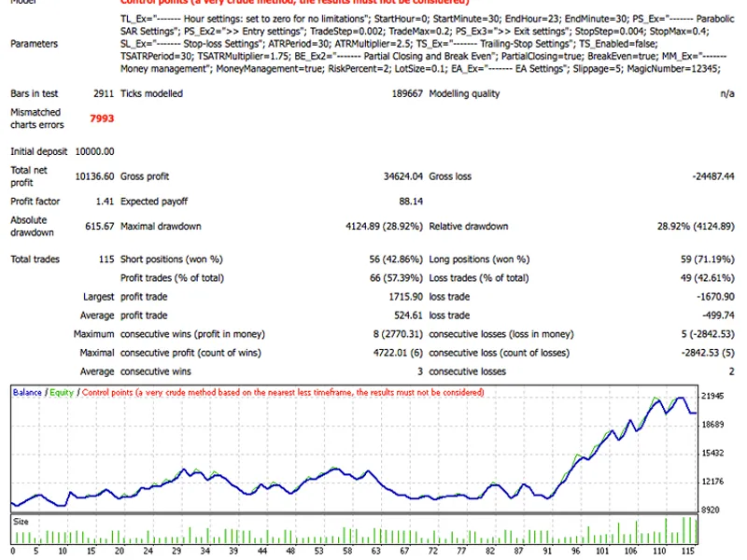Select average profit trade value 524.61
Viewport: 747px width, 560px height.
(x=408, y=315)
